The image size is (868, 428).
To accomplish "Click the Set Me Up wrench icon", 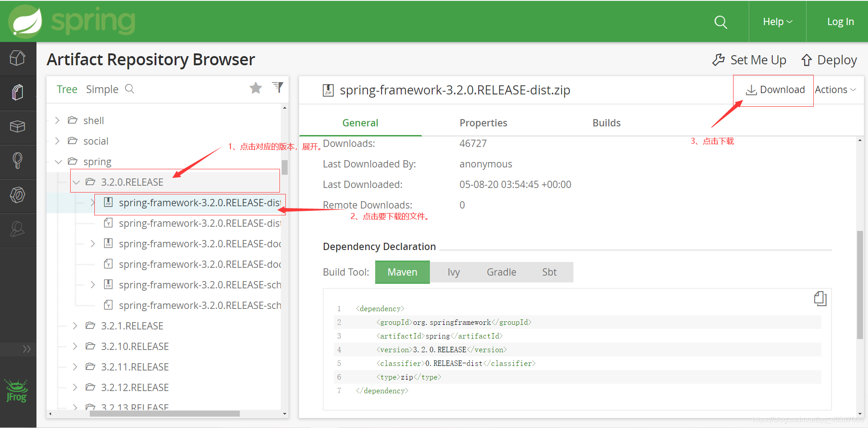I will [718, 60].
